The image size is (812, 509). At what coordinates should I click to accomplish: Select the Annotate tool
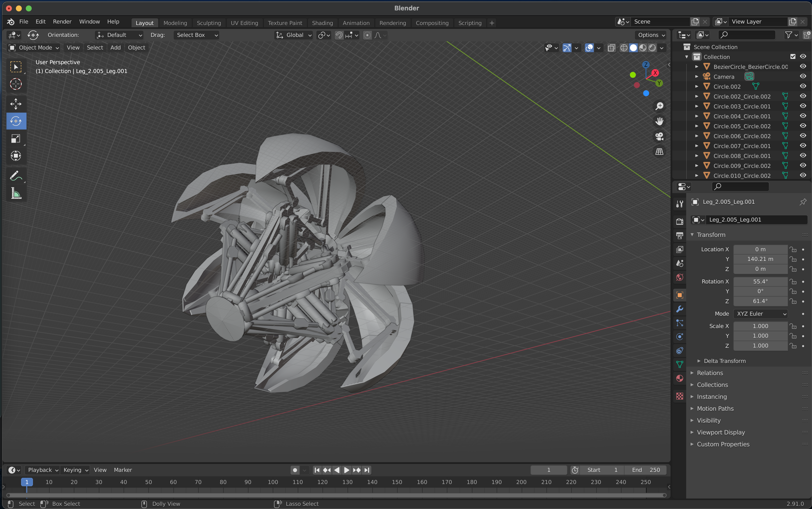coord(16,175)
